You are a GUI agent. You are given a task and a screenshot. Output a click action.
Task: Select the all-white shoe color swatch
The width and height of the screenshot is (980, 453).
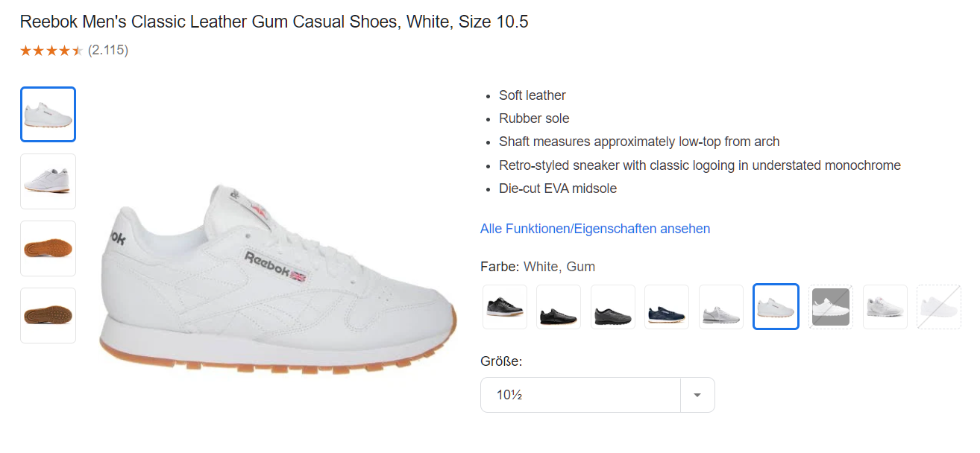click(x=885, y=306)
